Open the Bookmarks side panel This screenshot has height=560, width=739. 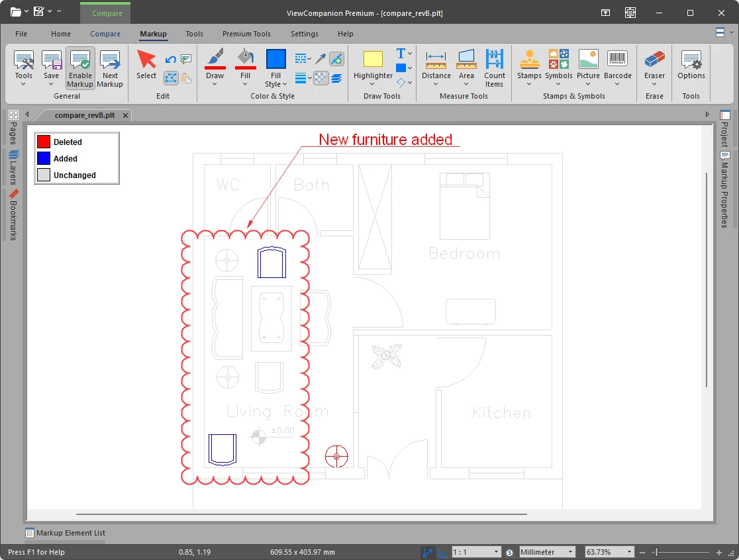point(13,214)
